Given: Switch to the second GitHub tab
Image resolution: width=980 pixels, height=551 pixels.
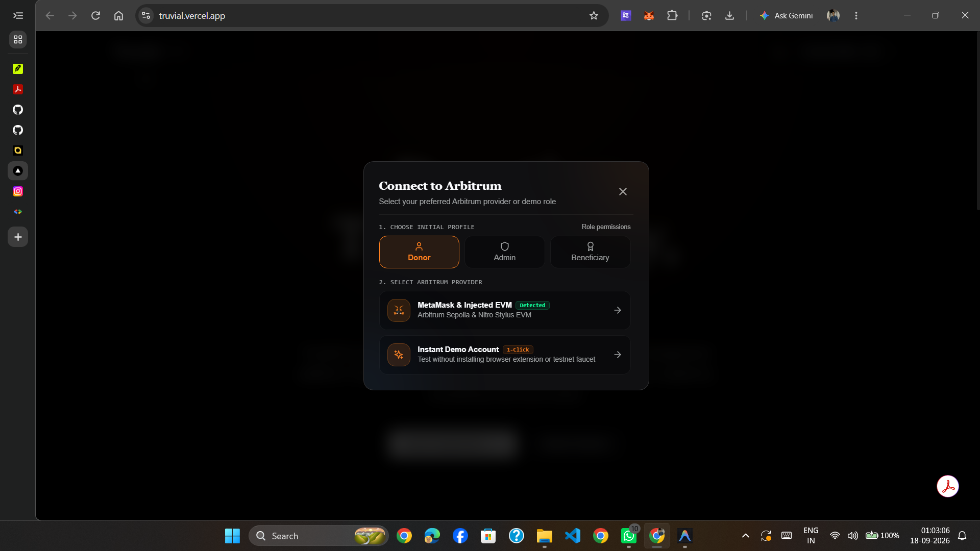Looking at the screenshot, I should click(18, 130).
